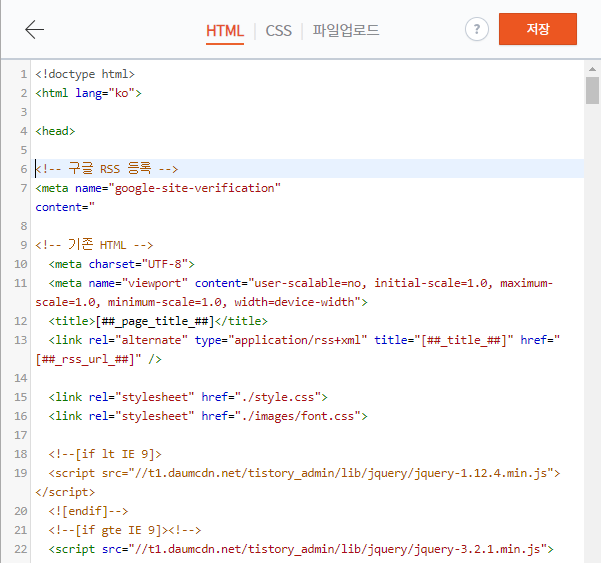Click the scrollbar up arrow
The width and height of the screenshot is (601, 563).
[592, 69]
